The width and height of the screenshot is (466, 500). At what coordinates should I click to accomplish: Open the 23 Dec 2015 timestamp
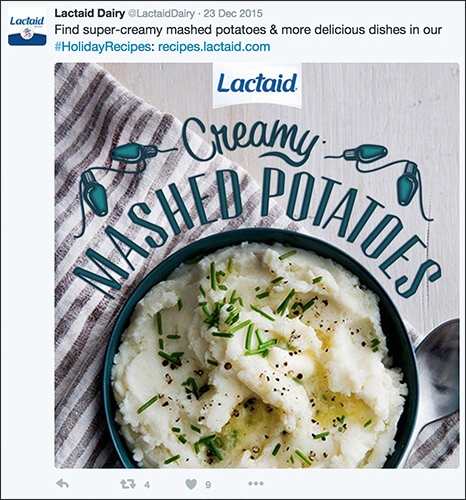[x=233, y=14]
